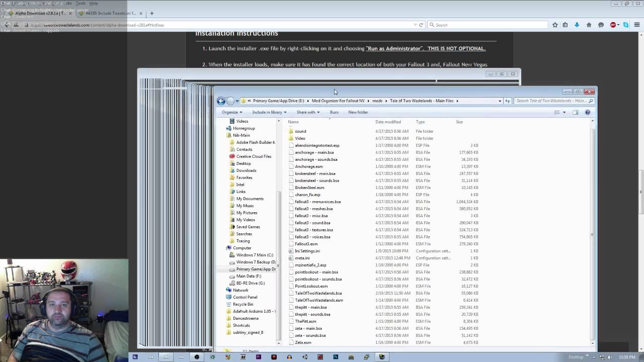Click Mod Organizer For Fallout NV breadcrumb
Viewport: 644px width, 362px height.
click(338, 101)
